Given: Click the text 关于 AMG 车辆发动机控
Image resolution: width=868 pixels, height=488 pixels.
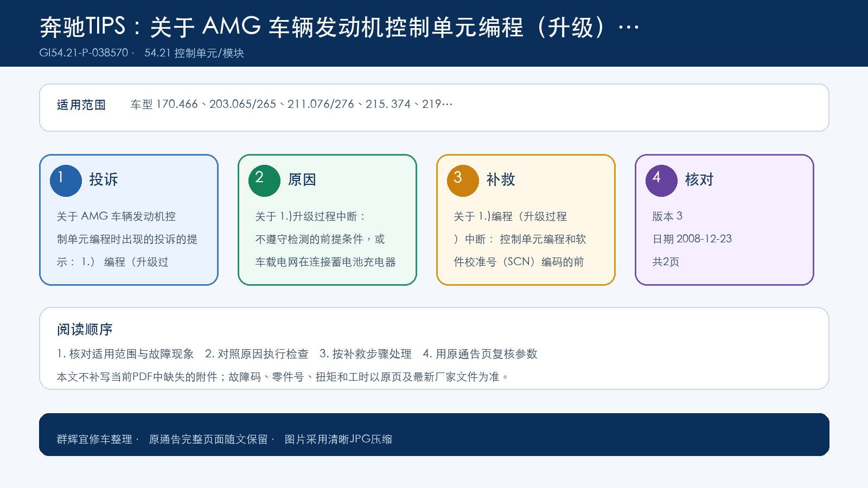Looking at the screenshot, I should [116, 216].
